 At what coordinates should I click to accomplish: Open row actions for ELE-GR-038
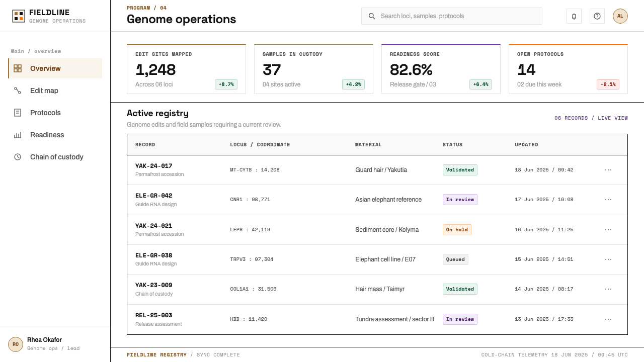[x=608, y=259]
